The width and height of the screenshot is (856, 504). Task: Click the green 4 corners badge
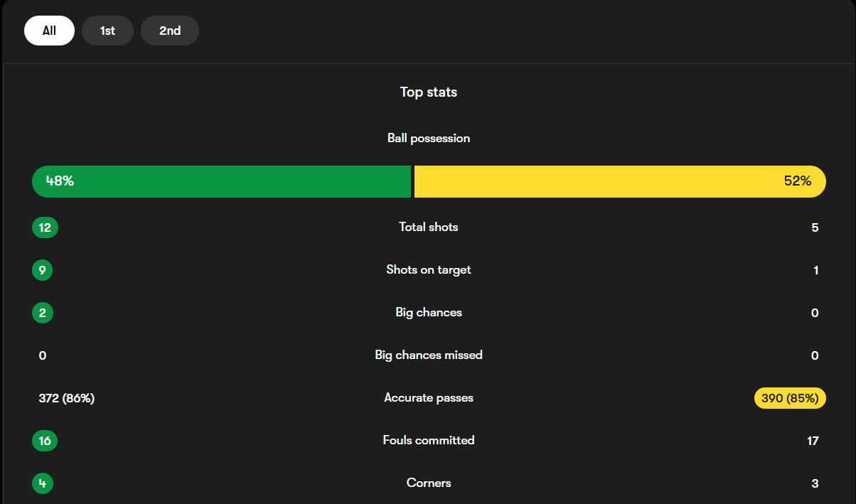tap(42, 483)
